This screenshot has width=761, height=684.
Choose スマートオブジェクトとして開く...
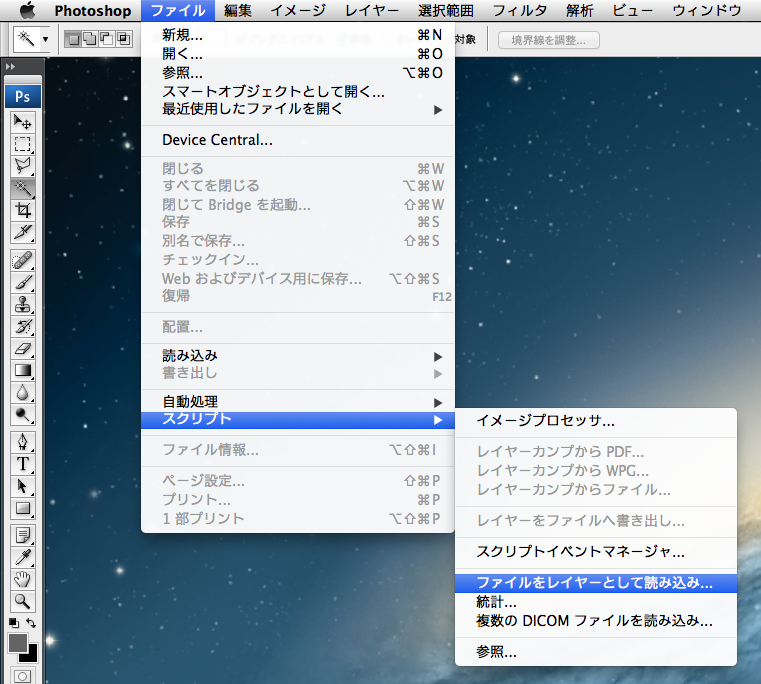(298, 91)
